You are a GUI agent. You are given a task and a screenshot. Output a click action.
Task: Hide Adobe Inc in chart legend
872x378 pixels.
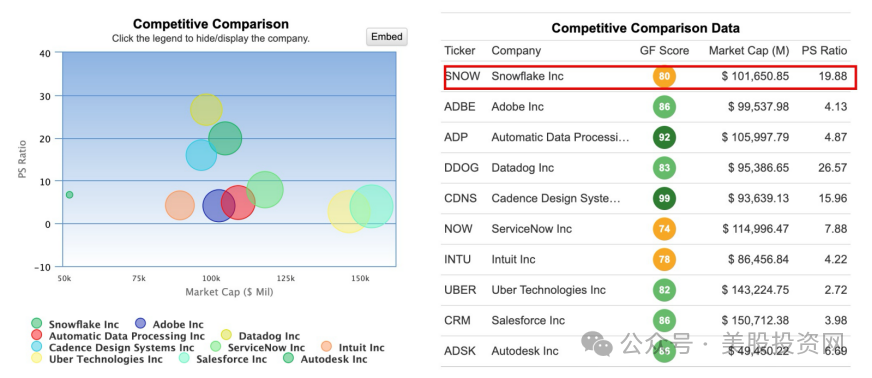coord(169,324)
